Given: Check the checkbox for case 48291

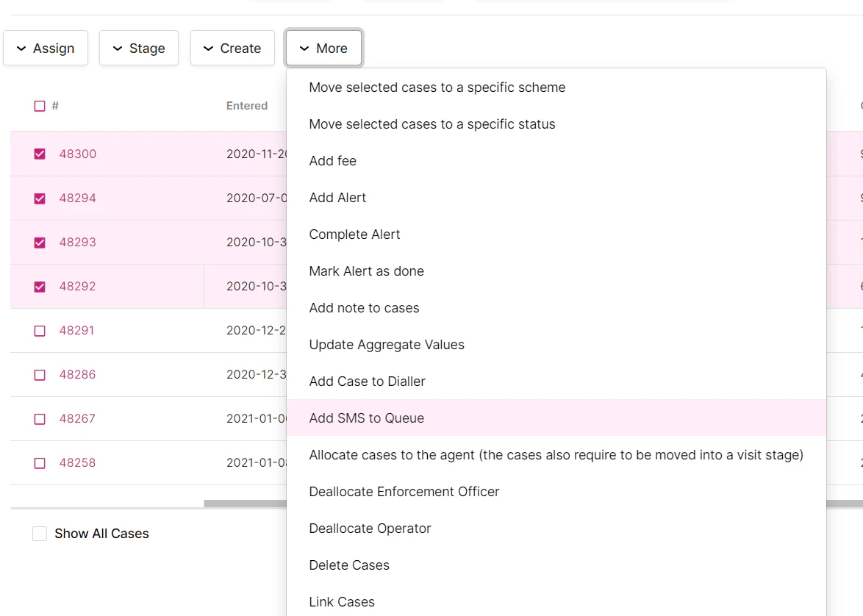Looking at the screenshot, I should [39, 330].
